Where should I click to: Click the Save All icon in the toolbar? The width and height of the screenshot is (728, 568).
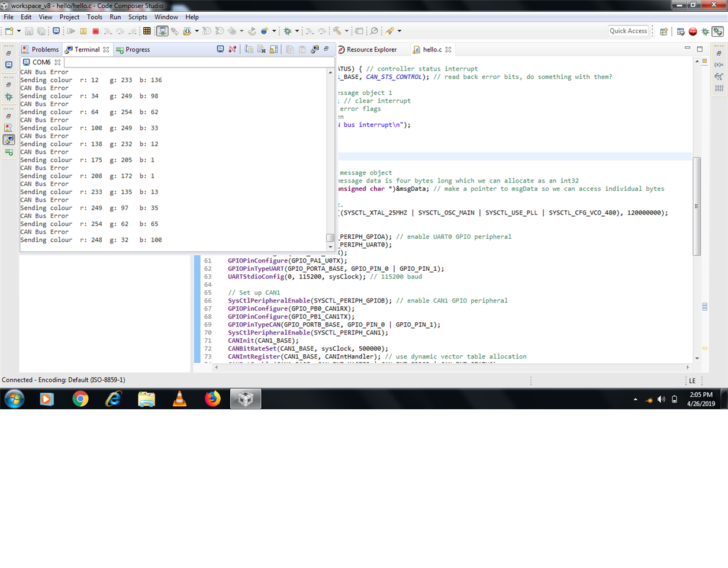41,31
